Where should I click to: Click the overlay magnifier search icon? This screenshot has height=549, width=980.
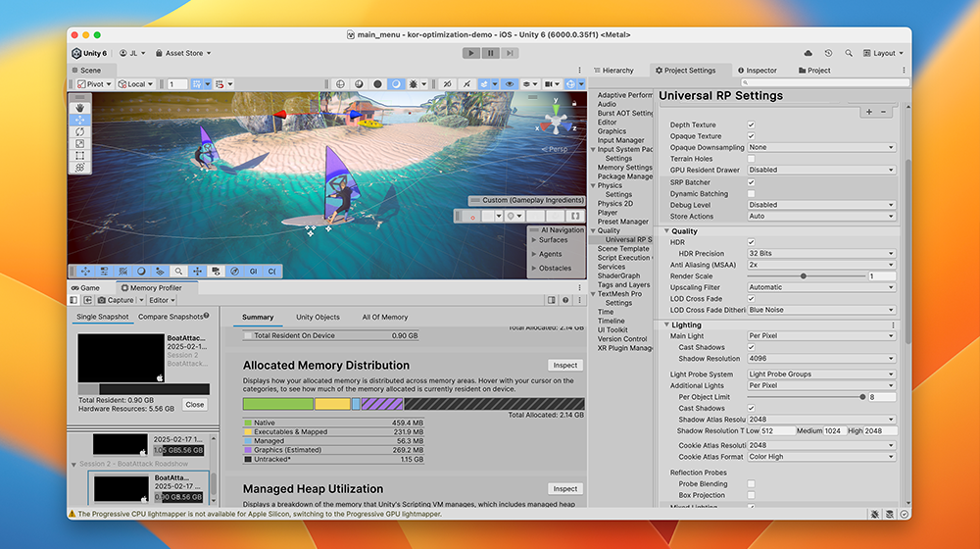tap(178, 272)
